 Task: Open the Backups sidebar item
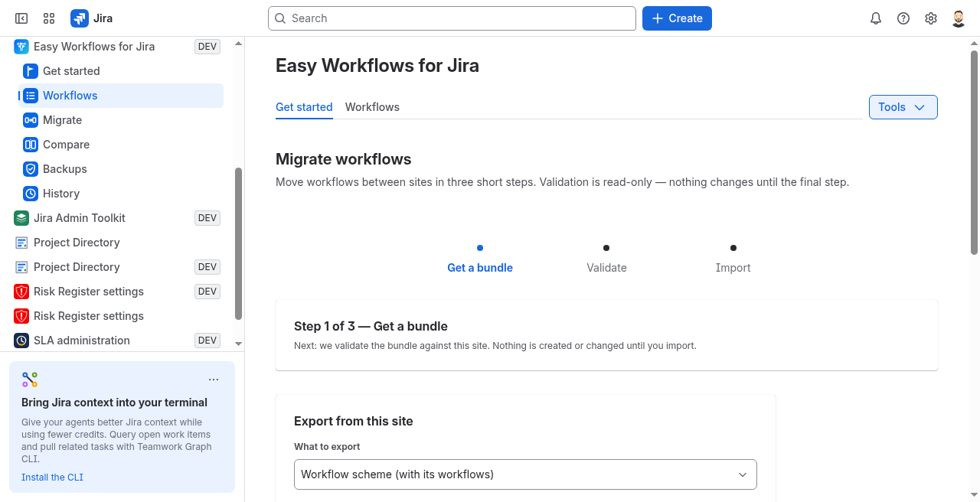click(x=121, y=169)
